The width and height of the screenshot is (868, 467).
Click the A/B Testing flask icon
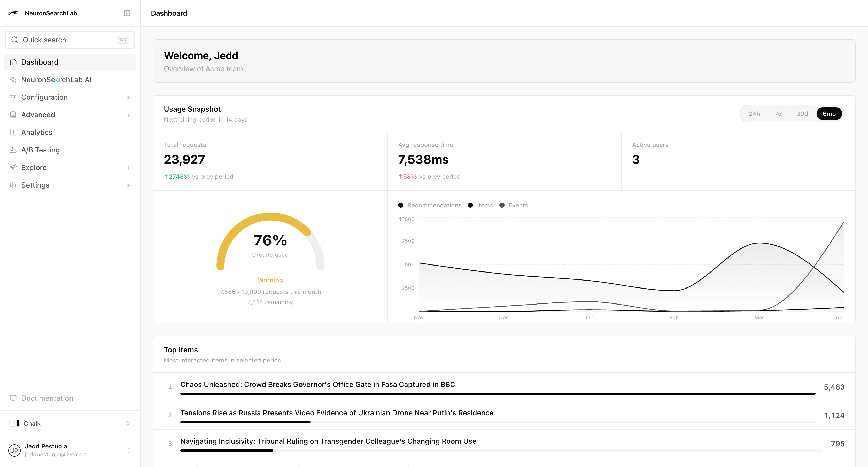pos(13,150)
